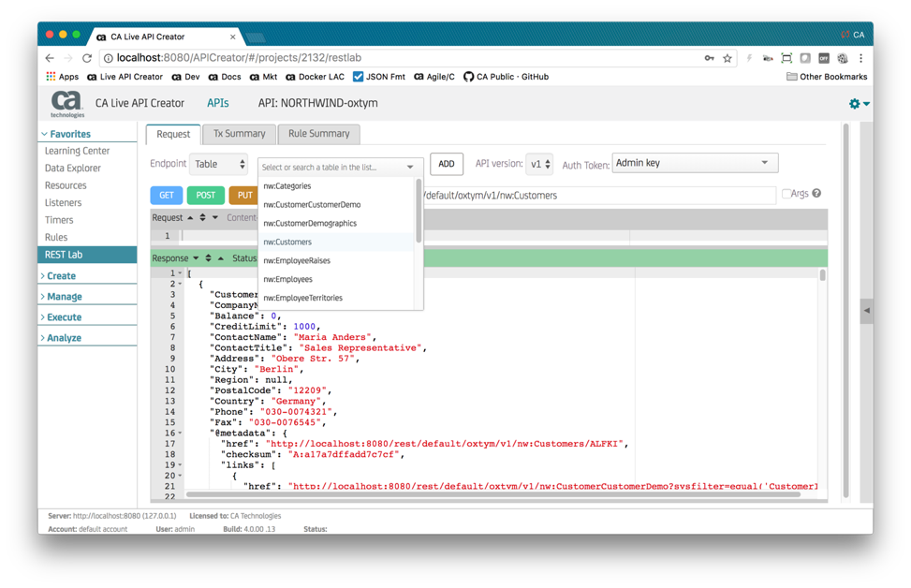The image size is (911, 588).
Task: Open API version v1 dropdown
Action: point(539,165)
